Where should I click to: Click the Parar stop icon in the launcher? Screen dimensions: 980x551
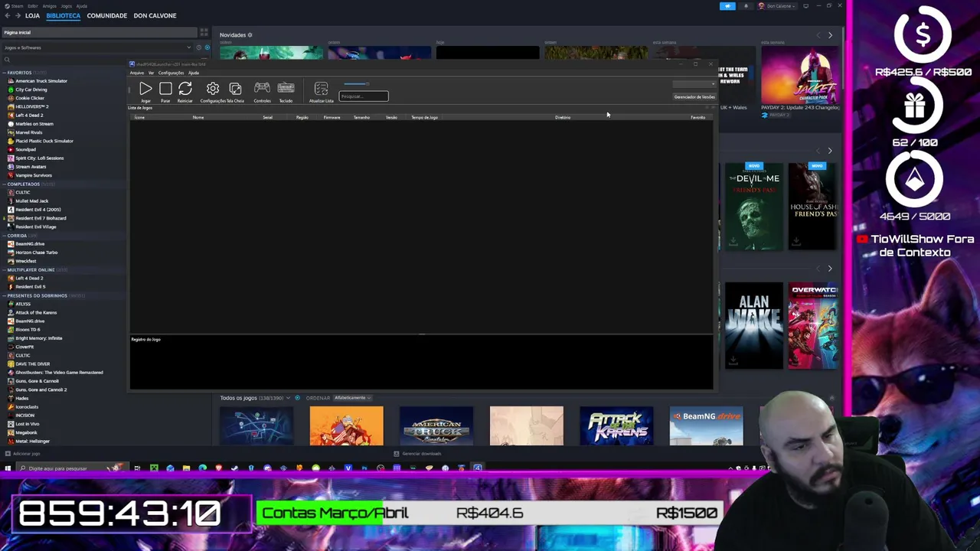coord(165,89)
